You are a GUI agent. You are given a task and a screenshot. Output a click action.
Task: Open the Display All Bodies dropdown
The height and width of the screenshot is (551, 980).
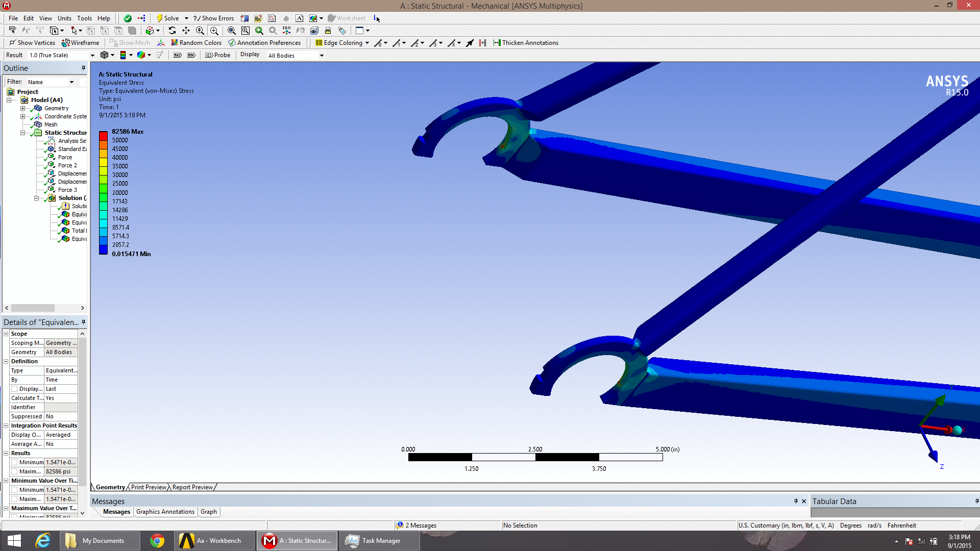click(322, 56)
